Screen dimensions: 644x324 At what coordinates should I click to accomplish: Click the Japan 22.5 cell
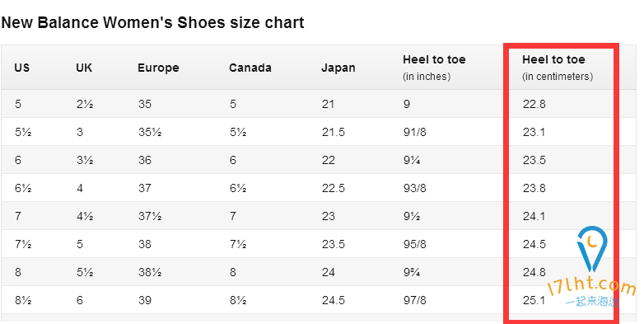[x=333, y=188]
